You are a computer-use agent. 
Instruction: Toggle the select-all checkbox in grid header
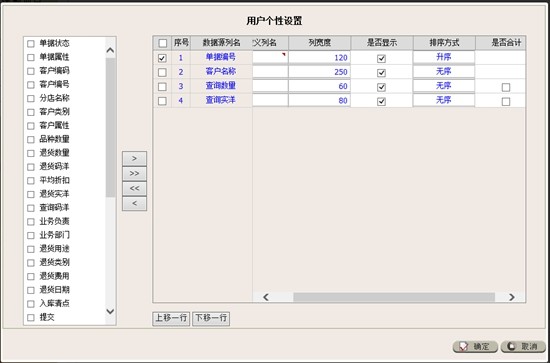tap(162, 43)
